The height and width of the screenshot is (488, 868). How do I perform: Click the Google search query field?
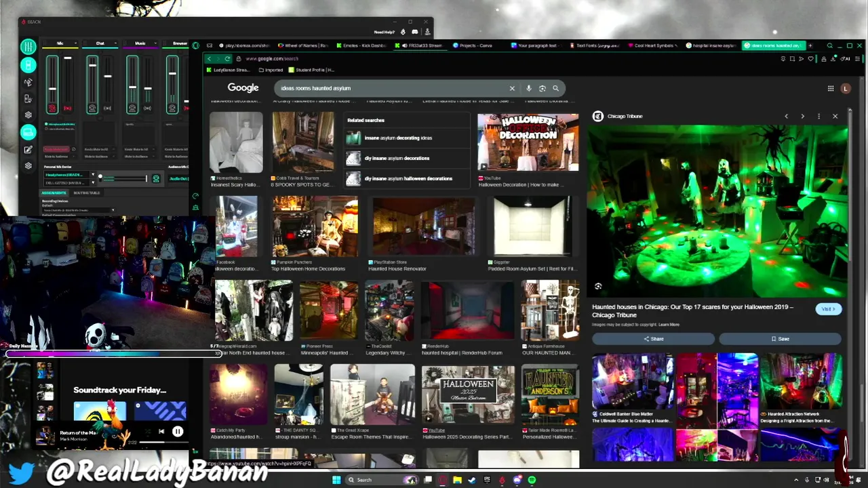393,88
